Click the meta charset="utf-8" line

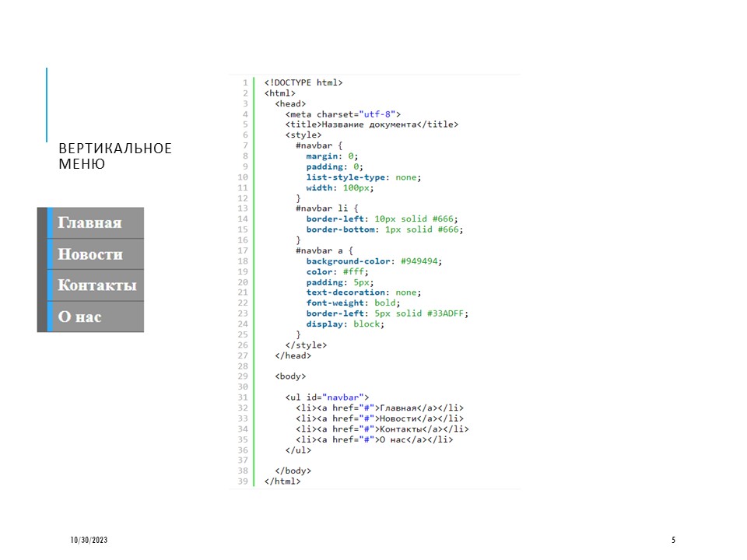click(343, 114)
